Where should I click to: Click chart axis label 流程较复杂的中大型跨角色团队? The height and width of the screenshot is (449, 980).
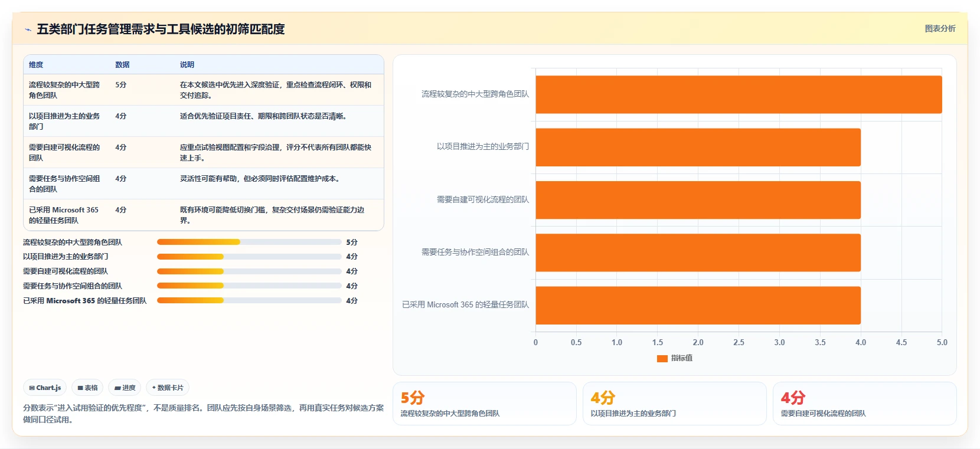[x=475, y=94]
